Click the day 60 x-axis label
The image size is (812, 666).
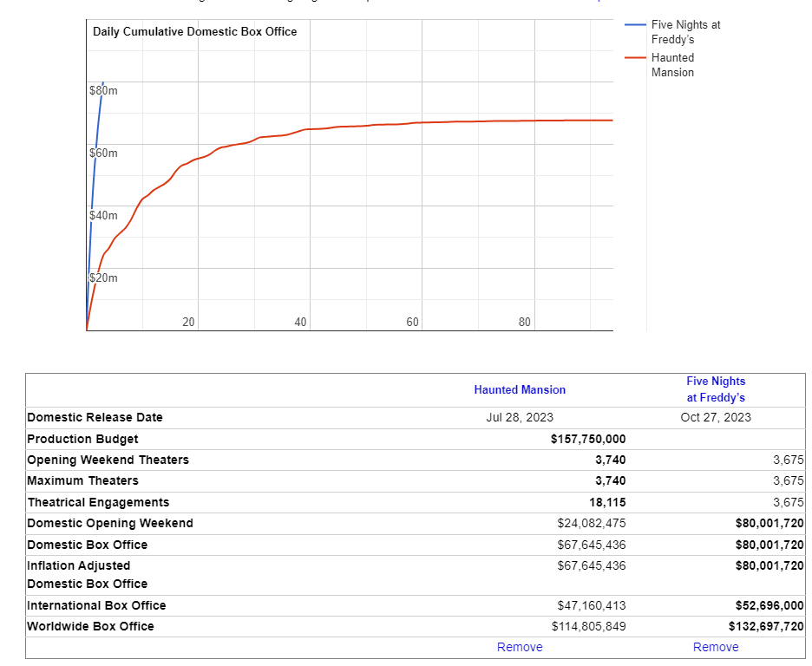tap(412, 322)
